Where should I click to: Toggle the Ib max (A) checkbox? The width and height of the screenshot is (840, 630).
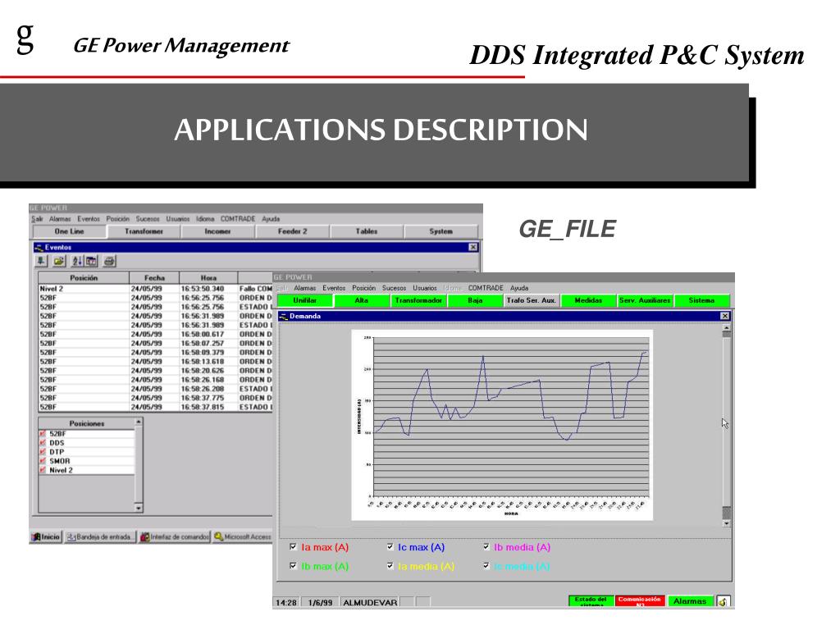click(293, 566)
